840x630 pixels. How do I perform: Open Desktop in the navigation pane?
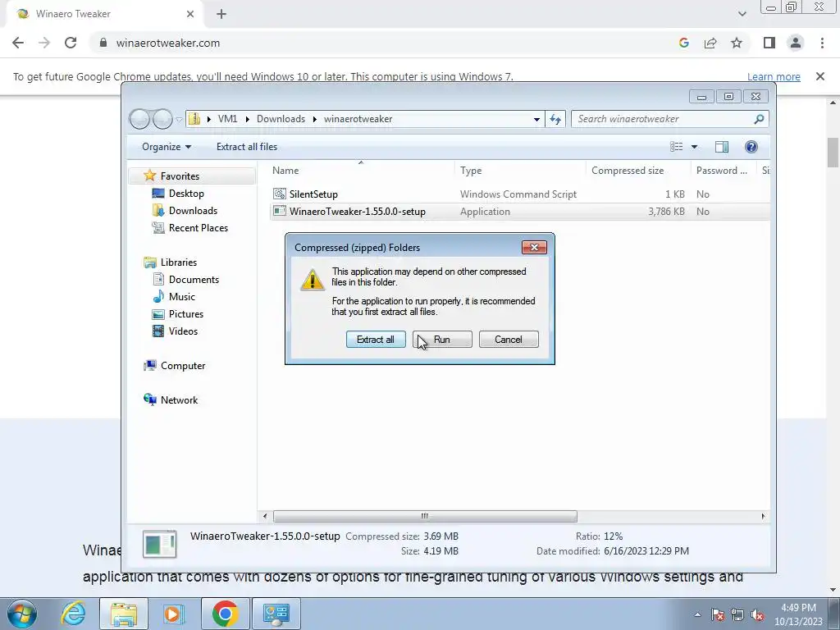click(x=186, y=194)
